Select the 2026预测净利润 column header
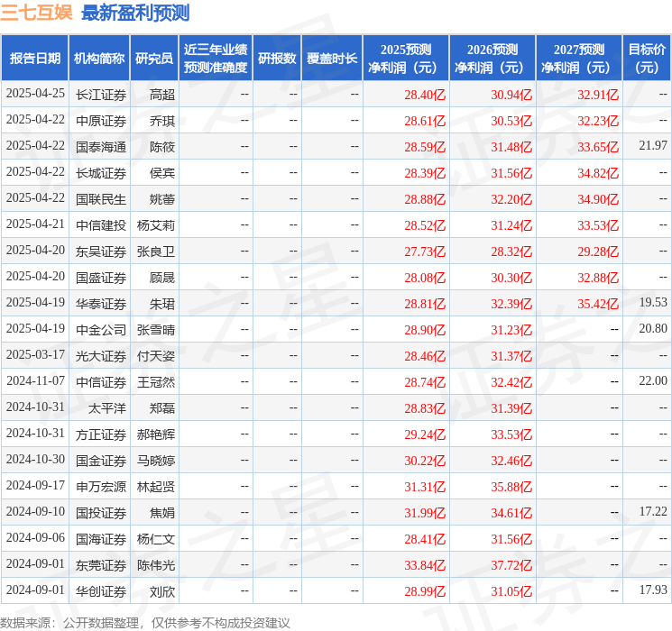Image resolution: width=672 pixels, height=631 pixels. (492, 59)
